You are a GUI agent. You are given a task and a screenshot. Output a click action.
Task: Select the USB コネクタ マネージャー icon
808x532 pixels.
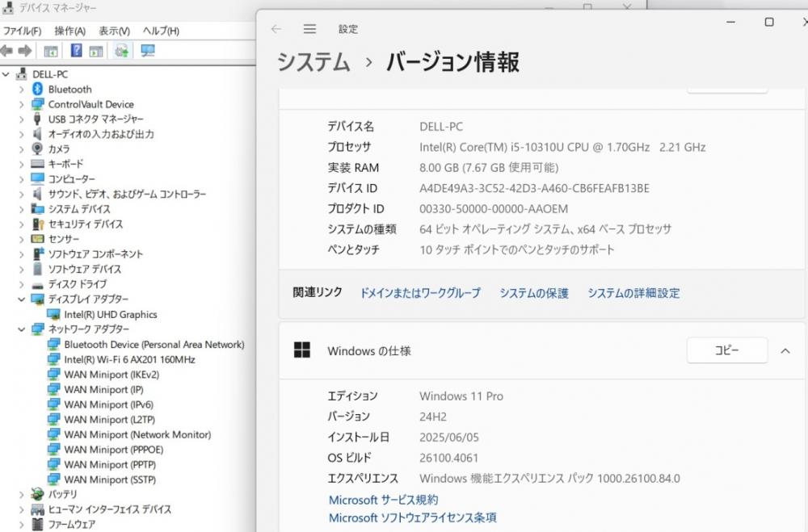click(37, 119)
